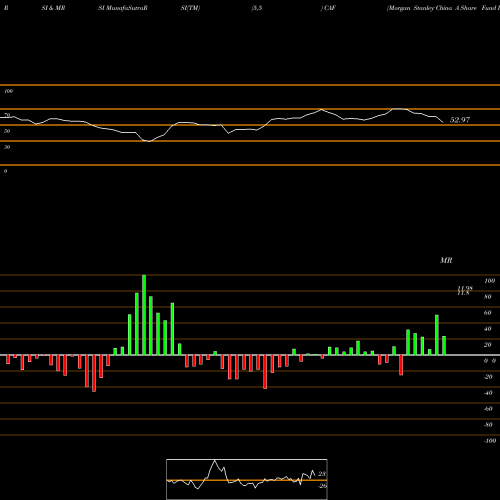Click the '-26' label in mini chart
The width and height of the screenshot is (500, 500).
point(322,486)
